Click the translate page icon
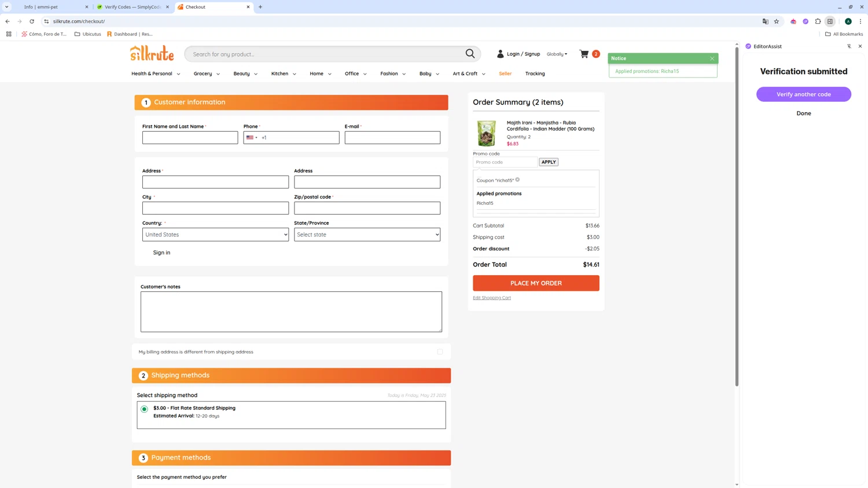The image size is (868, 488). pos(766,21)
